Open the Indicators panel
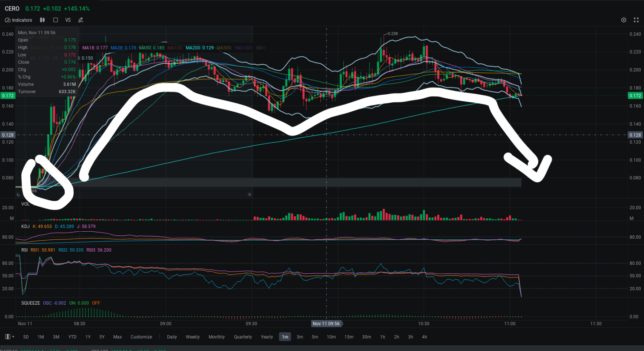 click(x=19, y=20)
